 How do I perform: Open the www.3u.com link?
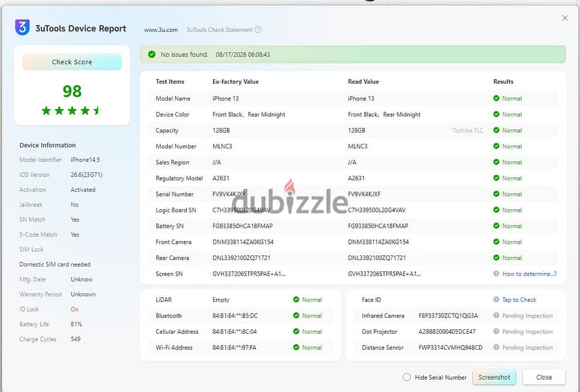click(x=161, y=29)
